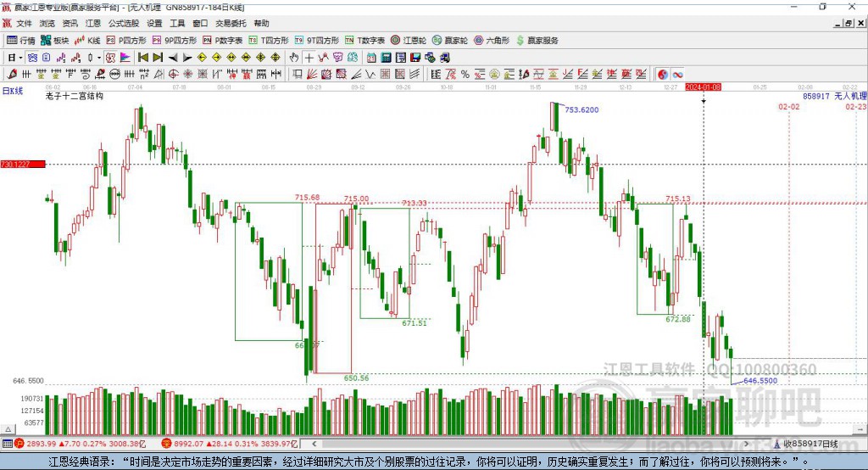The height and width of the screenshot is (470, 868).
Task: Select the crosshair cursor tool
Action: 309,57
